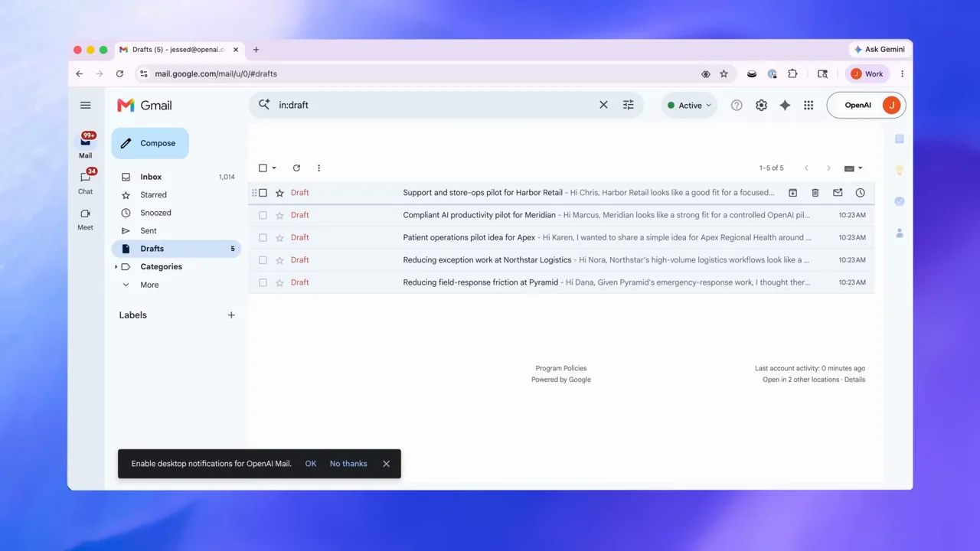Star the Meridian draft
The image size is (980, 551).
point(279,215)
